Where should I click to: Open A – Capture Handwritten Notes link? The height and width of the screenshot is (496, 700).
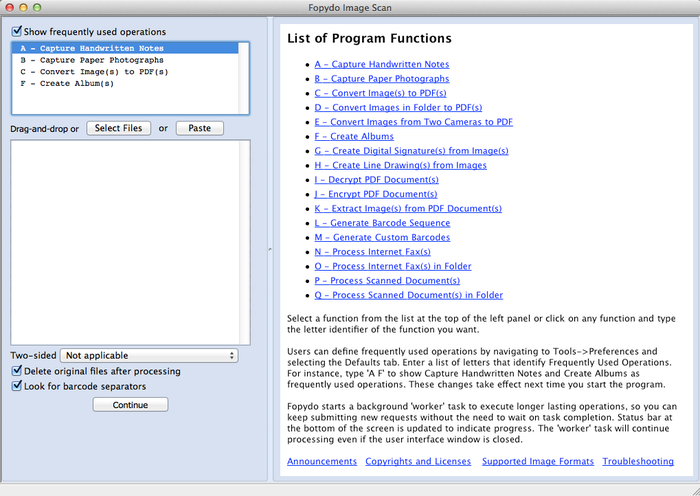[x=382, y=64]
